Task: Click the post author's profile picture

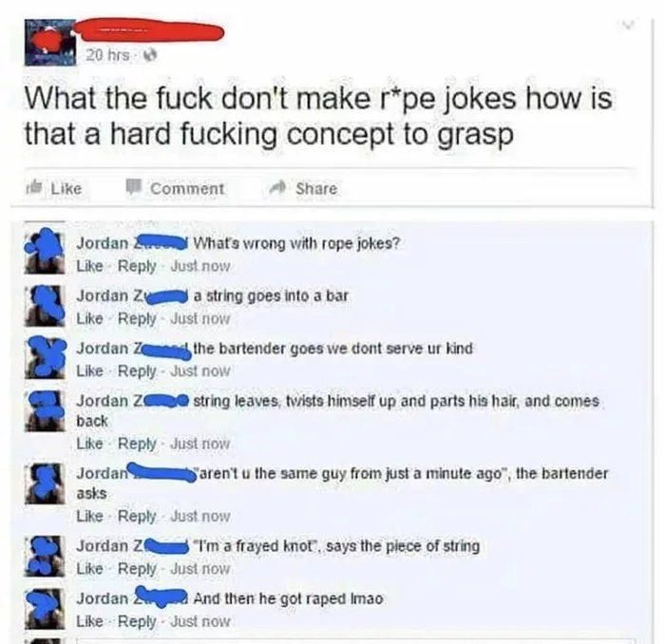Action: pos(50,43)
